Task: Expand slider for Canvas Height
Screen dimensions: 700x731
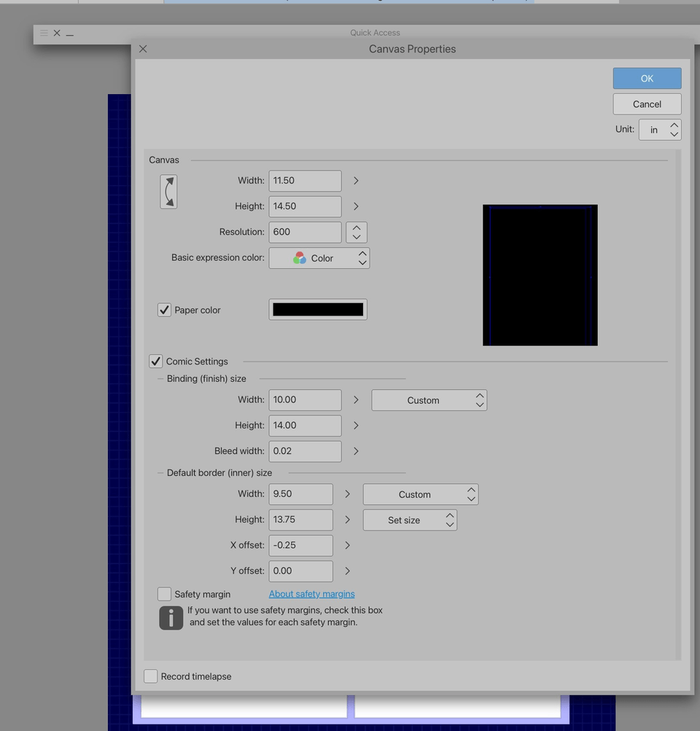Action: tap(356, 206)
